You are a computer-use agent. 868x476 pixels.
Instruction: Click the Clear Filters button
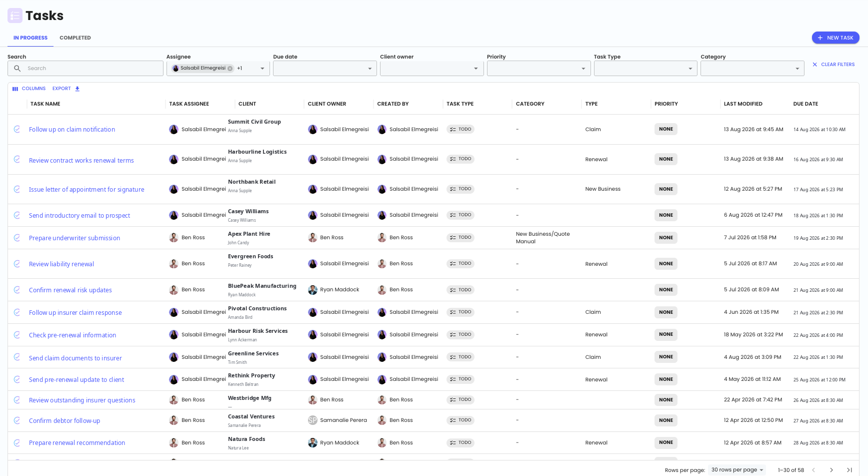click(833, 65)
